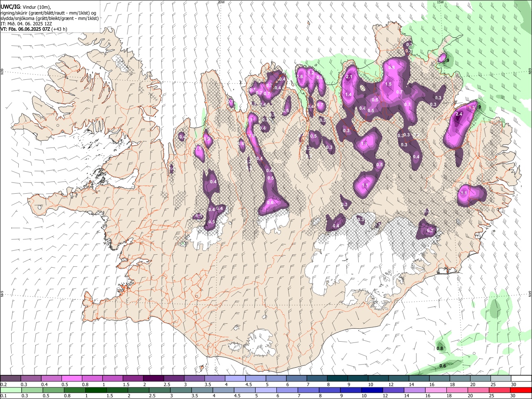
Task: Click the darkest green swatch at 1 in lower legend
Action: (x=95, y=390)
